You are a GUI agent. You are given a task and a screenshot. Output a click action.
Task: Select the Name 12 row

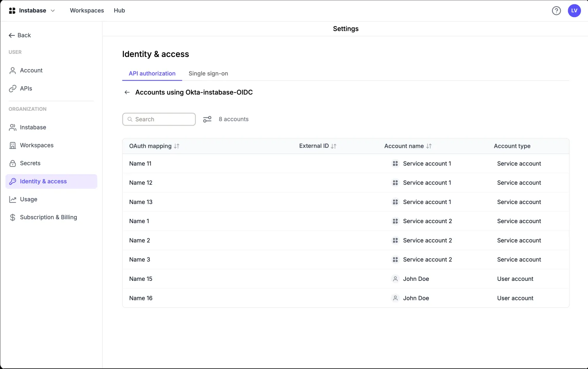pos(346,183)
